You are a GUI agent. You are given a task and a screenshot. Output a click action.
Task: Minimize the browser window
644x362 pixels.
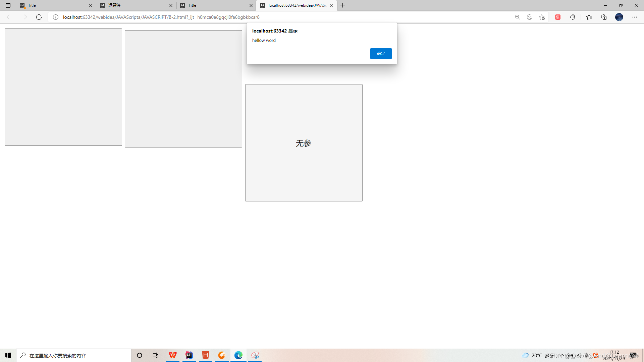[605, 5]
